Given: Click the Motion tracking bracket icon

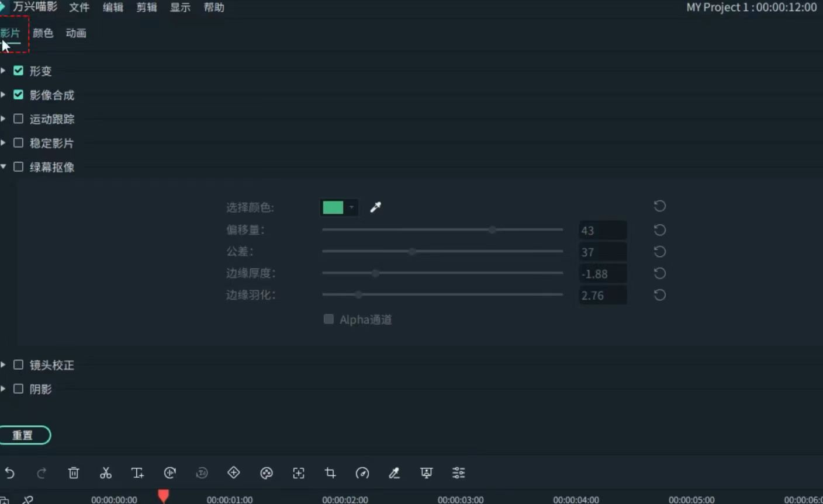Looking at the screenshot, I should click(299, 473).
